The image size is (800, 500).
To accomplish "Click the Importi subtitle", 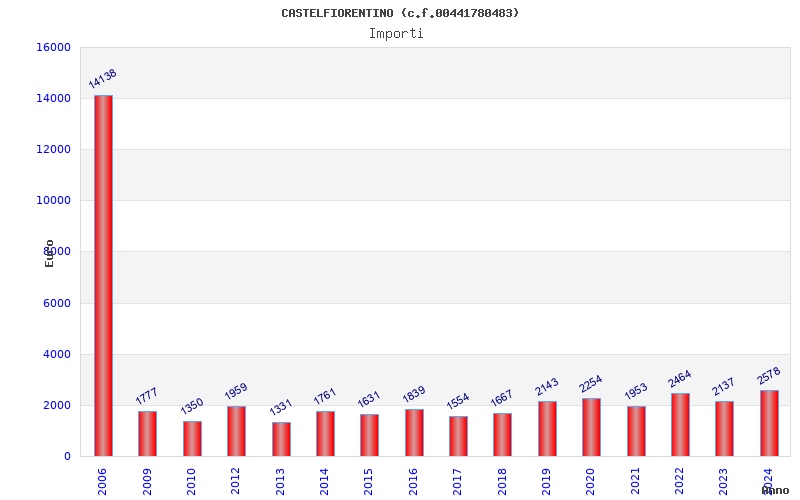I will (x=396, y=34).
